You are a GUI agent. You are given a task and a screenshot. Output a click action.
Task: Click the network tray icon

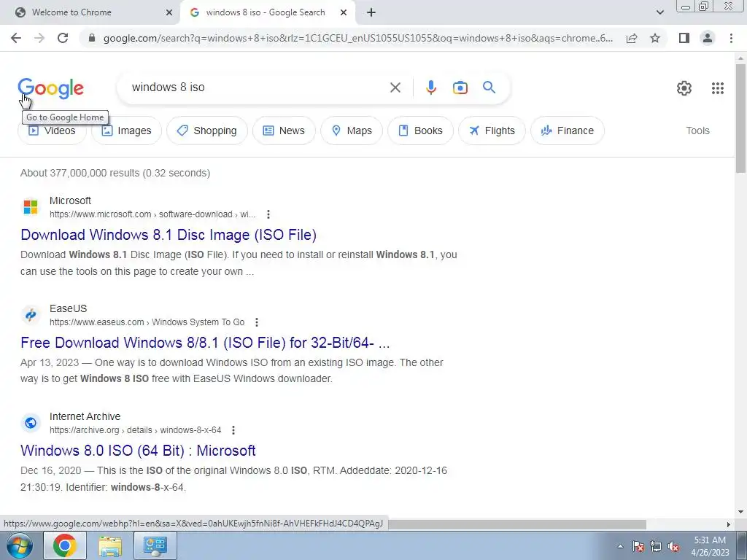(656, 547)
